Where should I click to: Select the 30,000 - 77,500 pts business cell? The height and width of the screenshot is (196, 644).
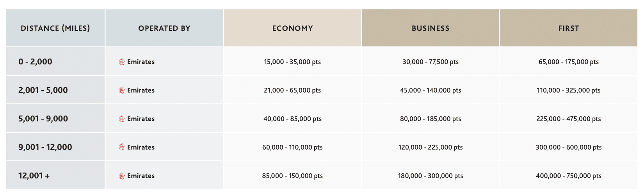[431, 62]
